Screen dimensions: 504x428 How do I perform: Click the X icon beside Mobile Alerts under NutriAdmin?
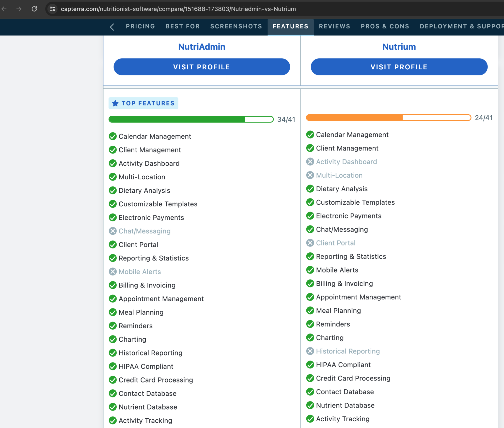pyautogui.click(x=113, y=272)
